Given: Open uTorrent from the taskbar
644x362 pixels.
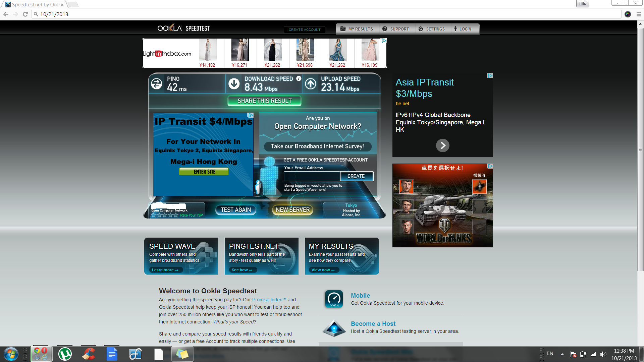Looking at the screenshot, I should (65, 354).
